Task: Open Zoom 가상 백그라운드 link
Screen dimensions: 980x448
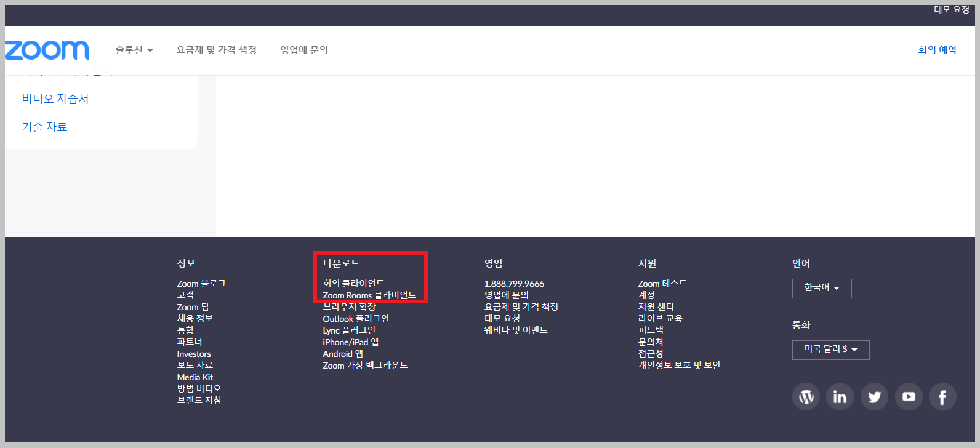Action: [x=365, y=366]
